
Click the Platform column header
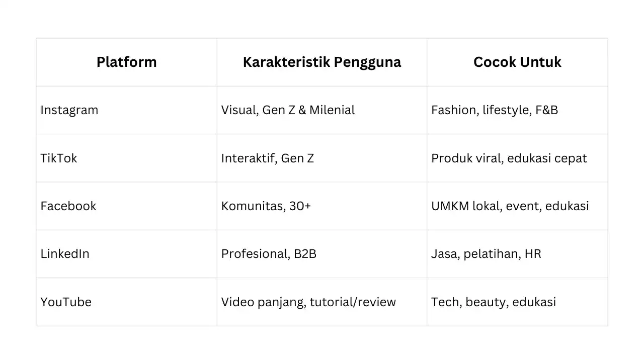[126, 62]
